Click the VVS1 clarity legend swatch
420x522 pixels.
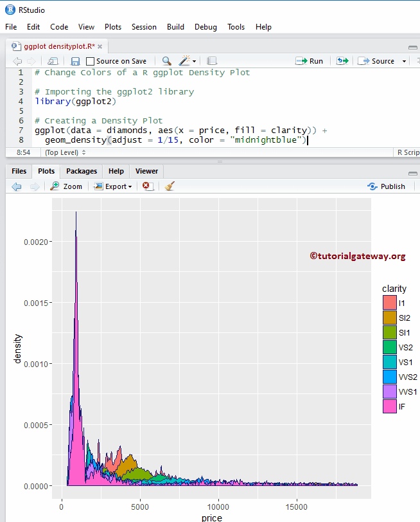click(390, 392)
